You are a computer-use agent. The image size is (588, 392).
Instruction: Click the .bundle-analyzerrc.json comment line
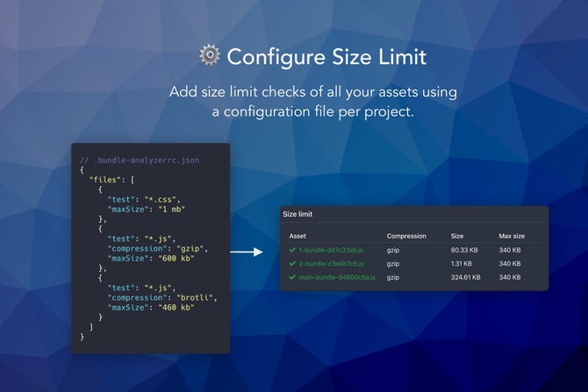[x=140, y=160]
